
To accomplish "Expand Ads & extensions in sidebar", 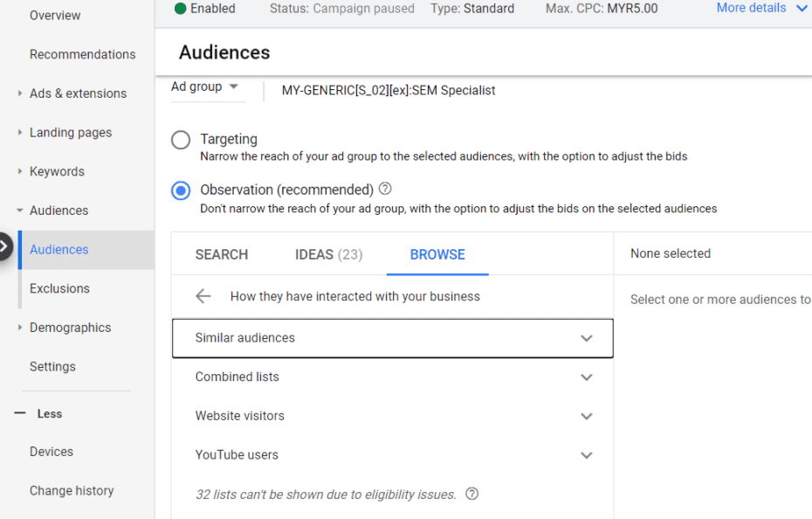I will pos(78,93).
